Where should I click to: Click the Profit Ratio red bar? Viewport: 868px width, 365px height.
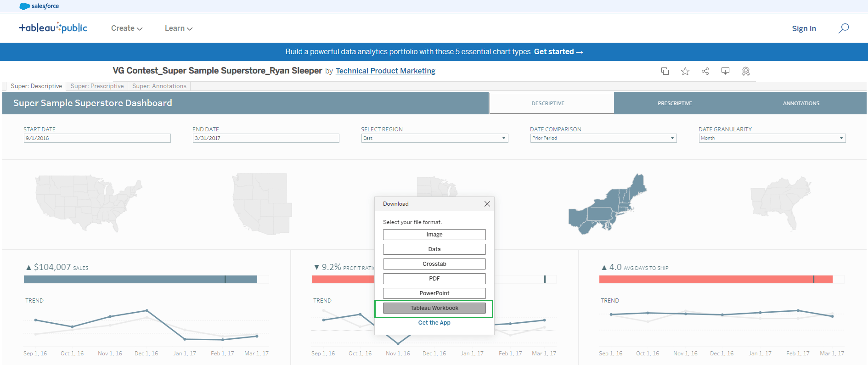pyautogui.click(x=343, y=279)
